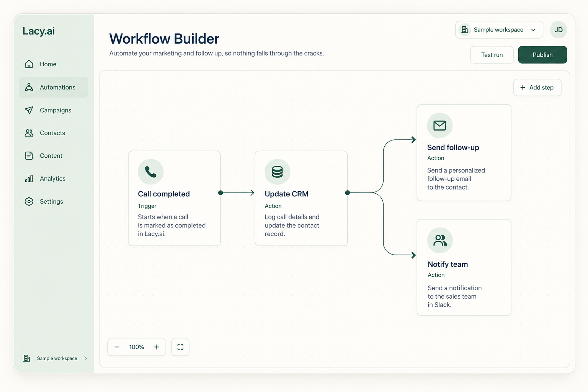Click the Content document icon
Image resolution: width=588 pixels, height=392 pixels.
[29, 156]
